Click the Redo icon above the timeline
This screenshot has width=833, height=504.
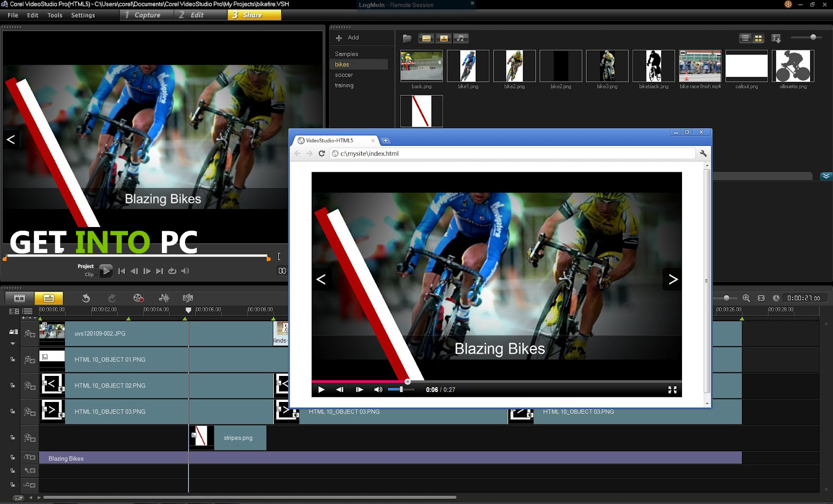(112, 298)
